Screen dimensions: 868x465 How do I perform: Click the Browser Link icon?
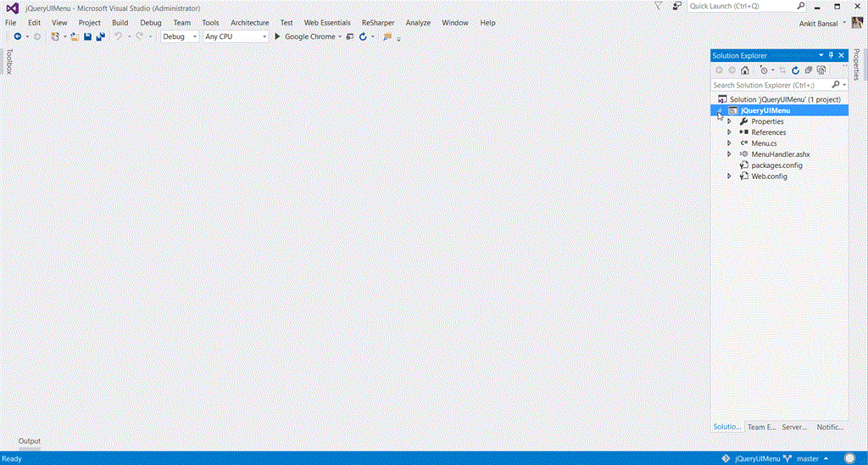349,36
